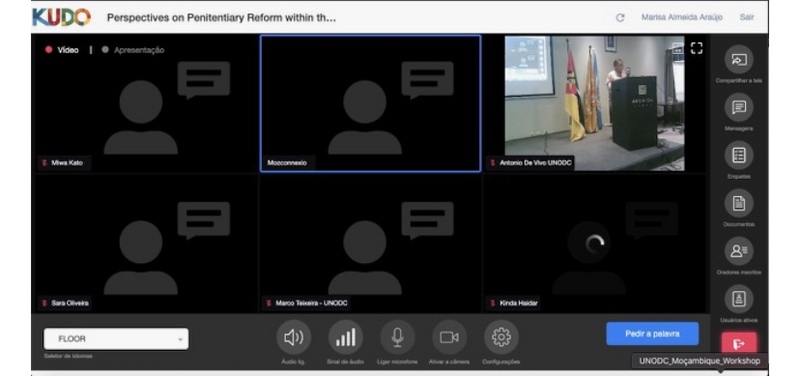Toggle Ativar a câmera button
The width and height of the screenshot is (800, 376).
(449, 337)
